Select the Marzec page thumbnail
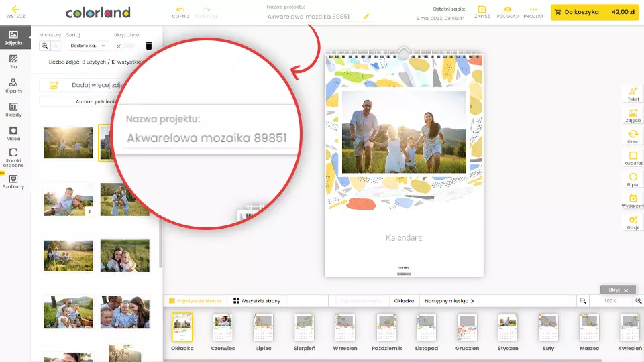Screen dimensions: 644x362 589,327
